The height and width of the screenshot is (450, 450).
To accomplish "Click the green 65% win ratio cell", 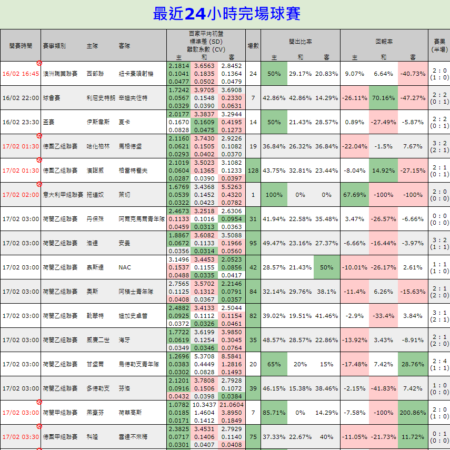I will (x=274, y=364).
